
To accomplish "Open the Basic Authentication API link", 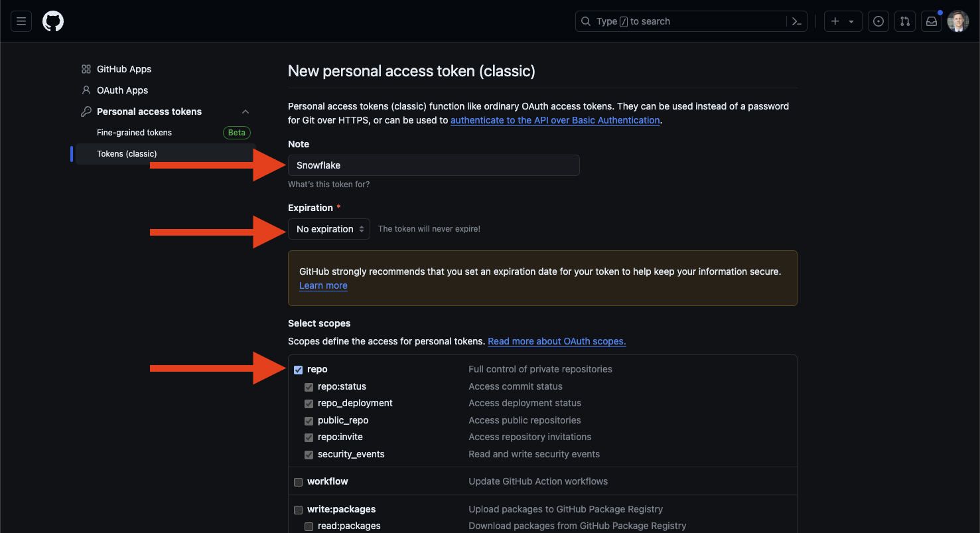I will [x=555, y=120].
